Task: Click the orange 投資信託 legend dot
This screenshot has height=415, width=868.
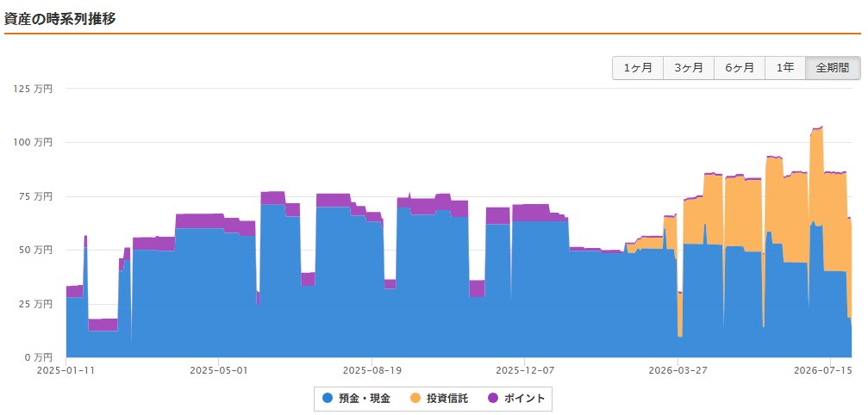Action: tap(415, 399)
